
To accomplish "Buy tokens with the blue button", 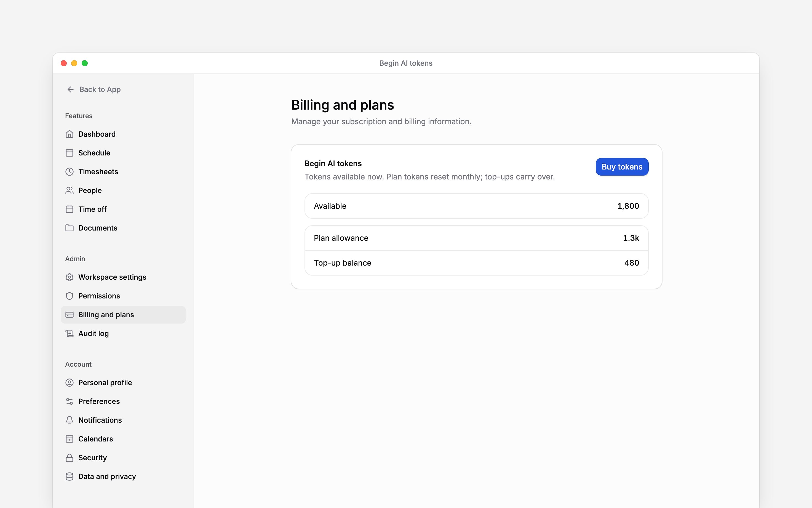I will [x=622, y=167].
